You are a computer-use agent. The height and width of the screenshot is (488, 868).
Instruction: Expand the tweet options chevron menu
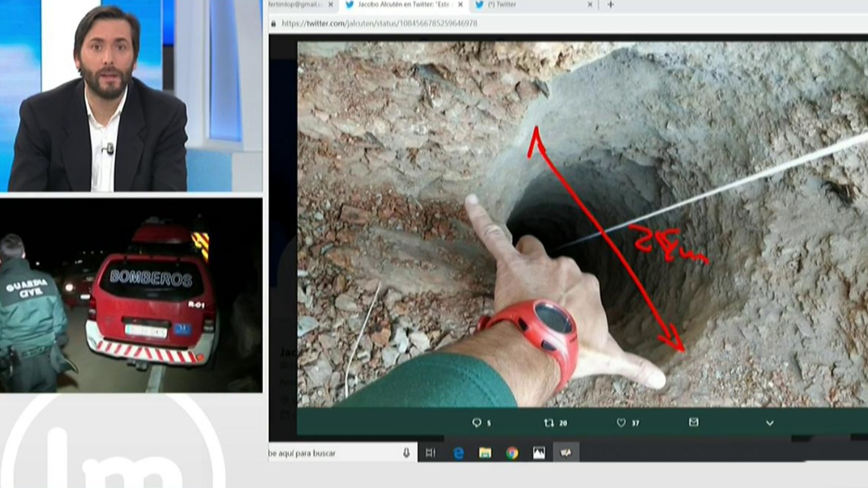point(770,423)
